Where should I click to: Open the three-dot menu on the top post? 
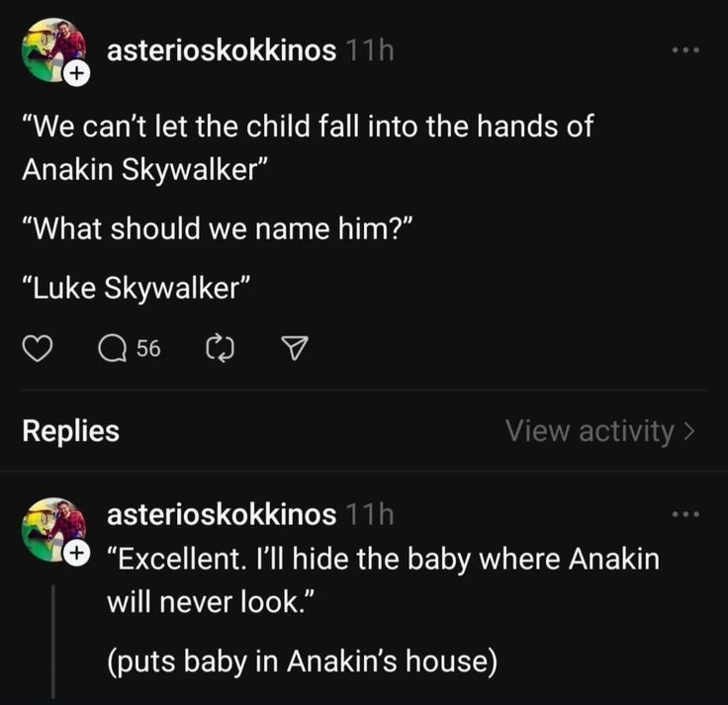[x=683, y=49]
